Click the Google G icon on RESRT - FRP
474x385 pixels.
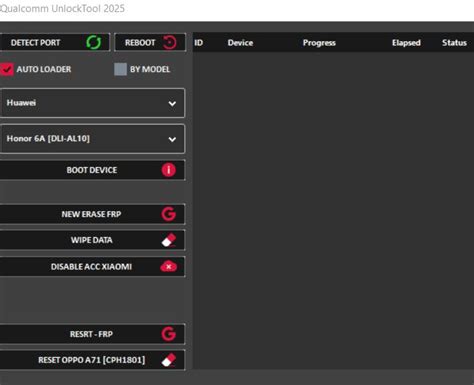[169, 334]
